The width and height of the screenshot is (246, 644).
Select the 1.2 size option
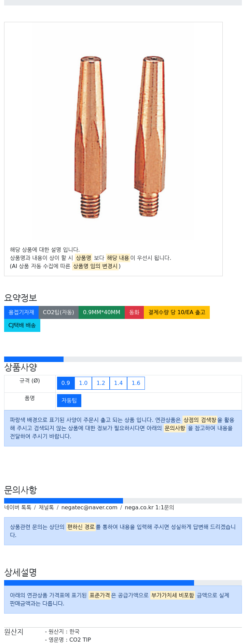[x=101, y=383]
